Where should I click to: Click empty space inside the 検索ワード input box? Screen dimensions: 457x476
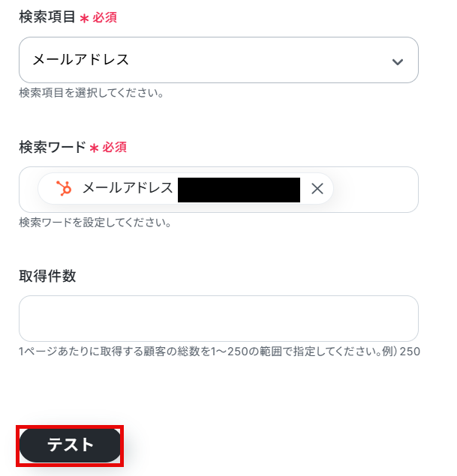(x=375, y=190)
